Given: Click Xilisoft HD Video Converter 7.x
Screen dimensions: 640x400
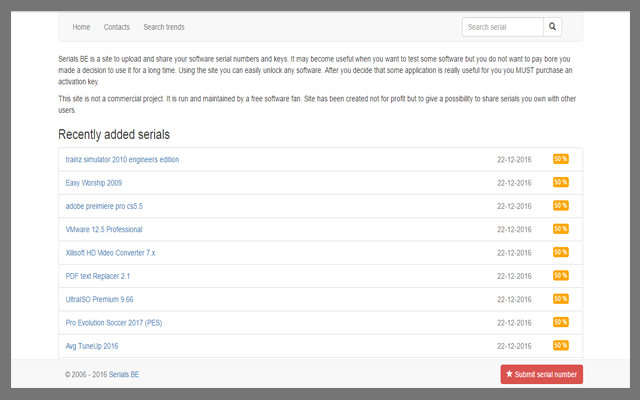Looking at the screenshot, I should point(110,253).
